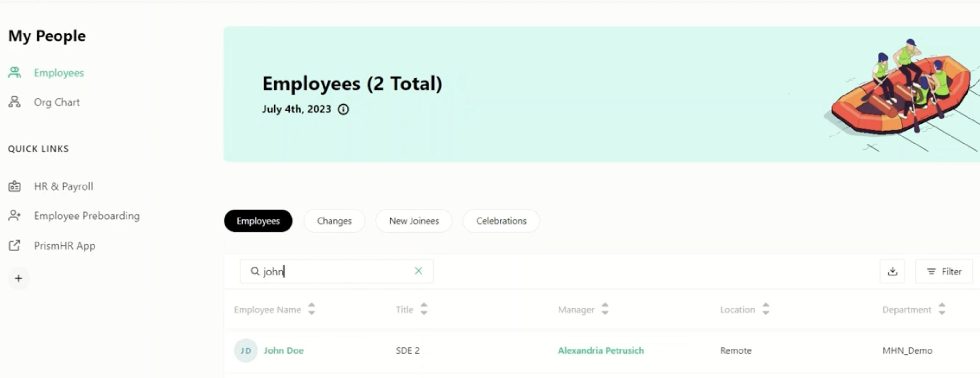Click the Employee Preboarding add-person icon

coord(14,216)
